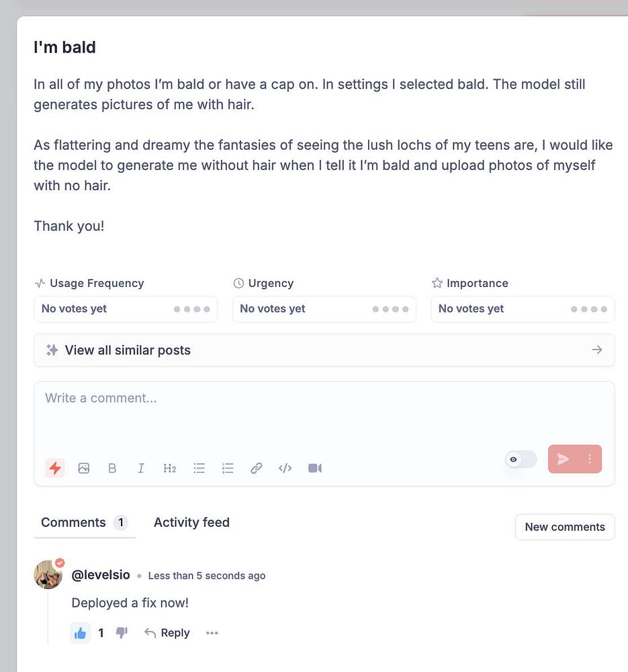The width and height of the screenshot is (628, 672).
Task: Select the Comments tab
Action: (74, 522)
